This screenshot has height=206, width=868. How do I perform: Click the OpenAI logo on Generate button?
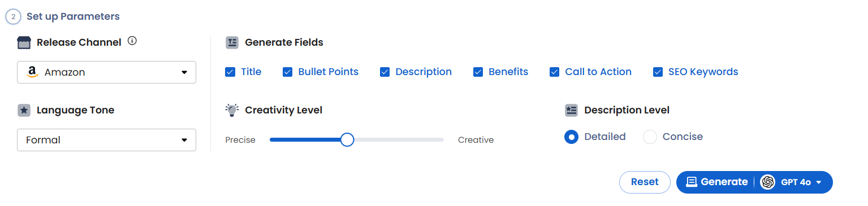(x=767, y=182)
